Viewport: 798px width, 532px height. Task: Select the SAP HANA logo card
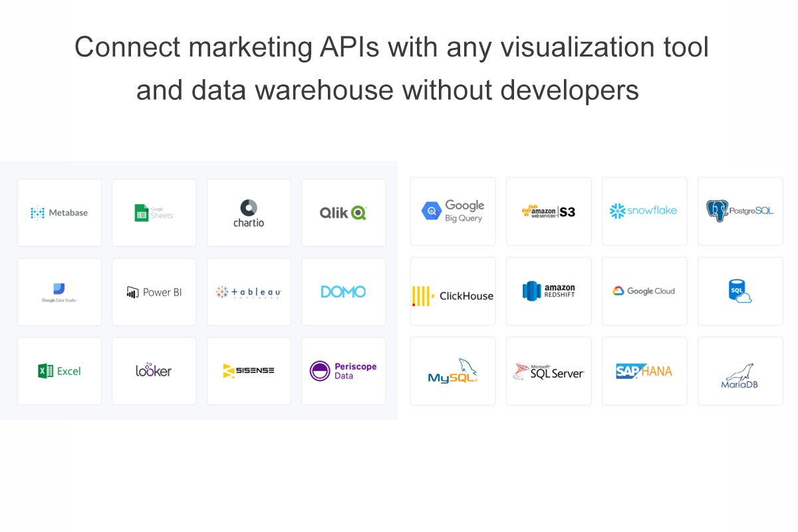[644, 371]
